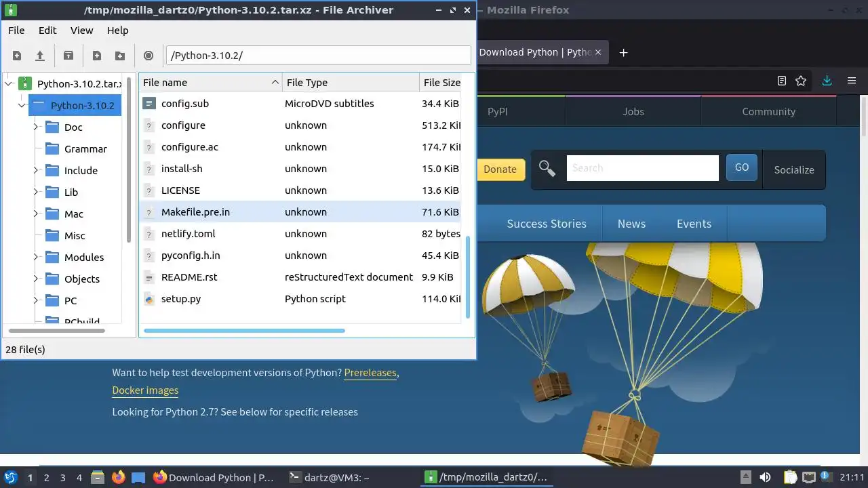Click the LICENSE unknown-file icon

pyautogui.click(x=149, y=190)
